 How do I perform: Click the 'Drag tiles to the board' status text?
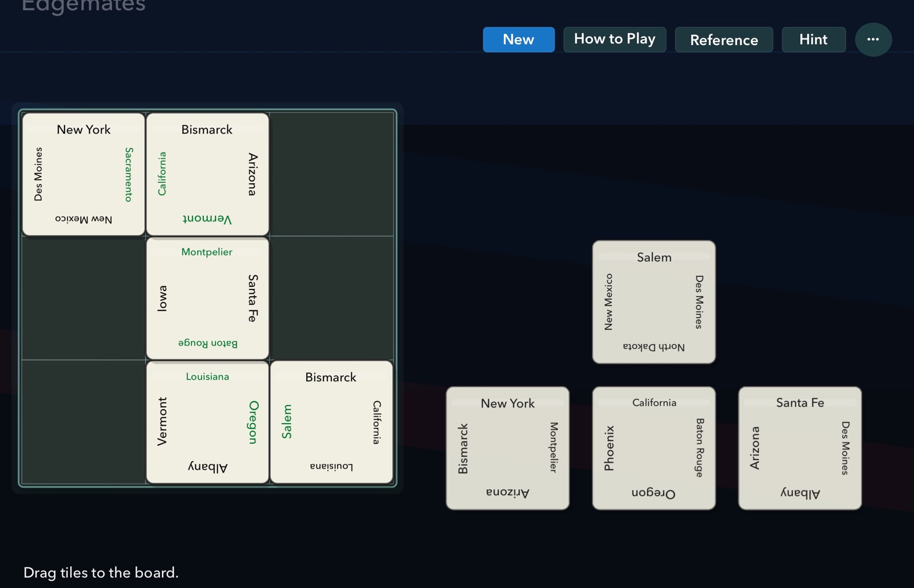pos(101,573)
